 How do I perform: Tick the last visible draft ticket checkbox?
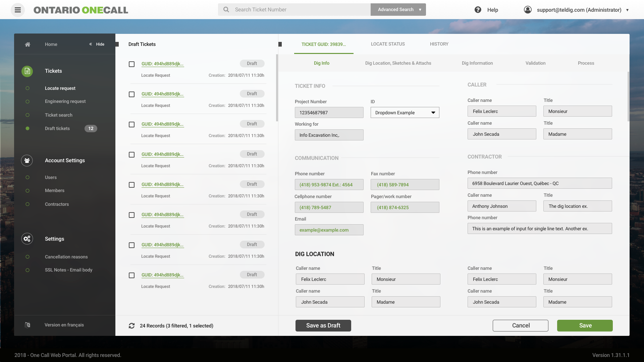[132, 275]
